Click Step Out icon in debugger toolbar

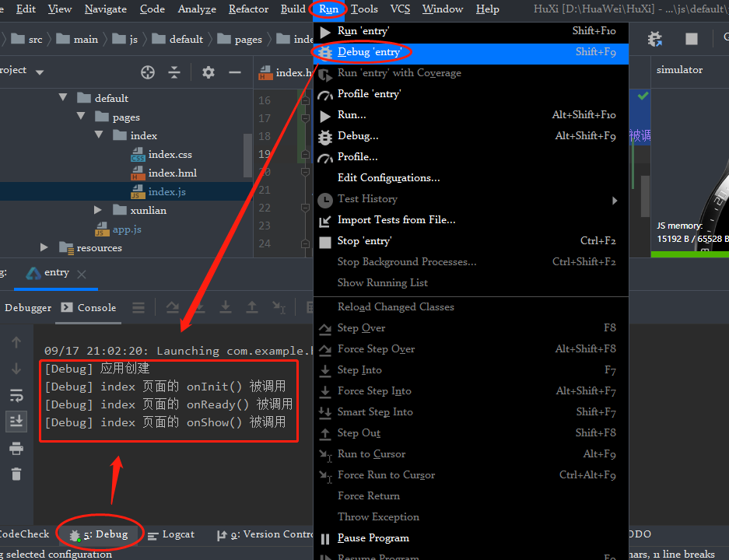tap(252, 307)
